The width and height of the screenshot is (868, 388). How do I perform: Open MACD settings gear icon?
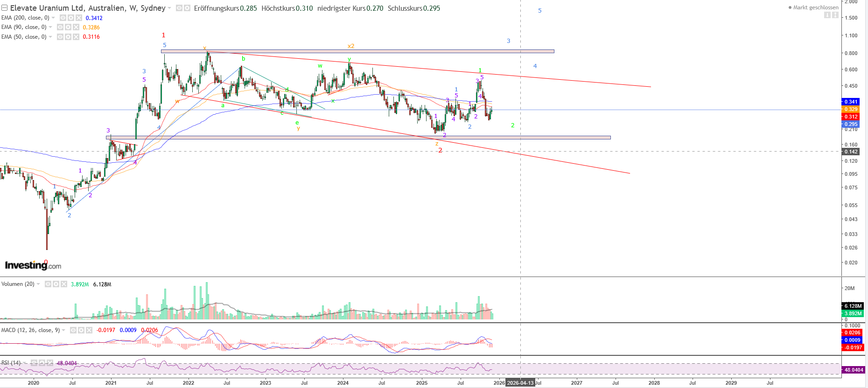coord(81,330)
